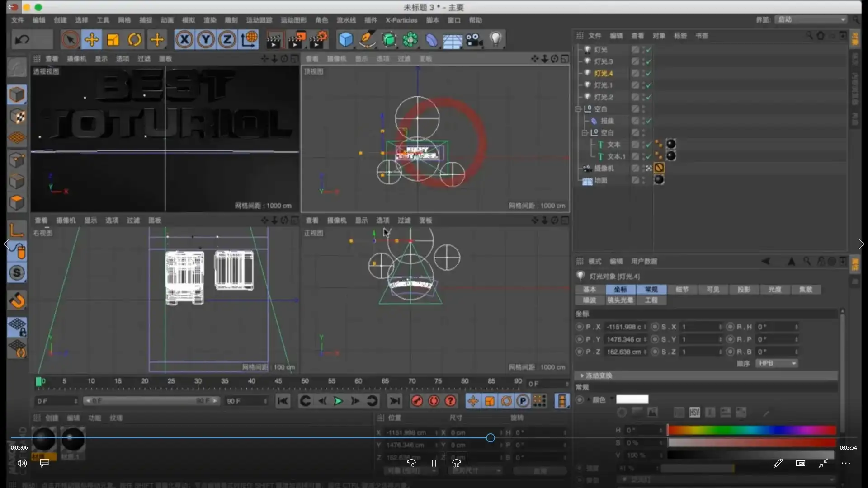Screen dimensions: 868x488
Task: Select the Move tool in toolbar
Action: 92,40
